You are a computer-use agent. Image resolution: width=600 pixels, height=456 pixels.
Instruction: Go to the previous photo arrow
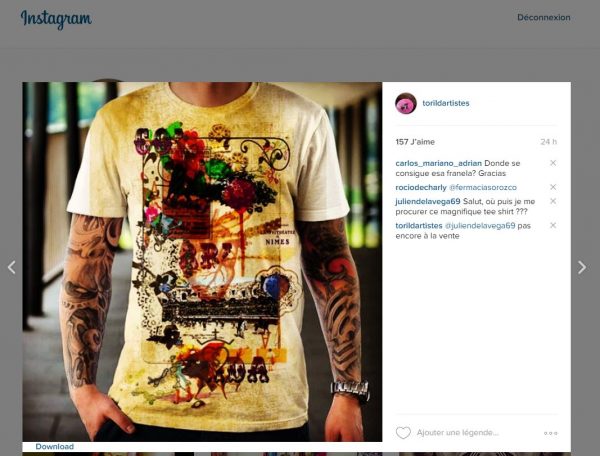tap(11, 267)
